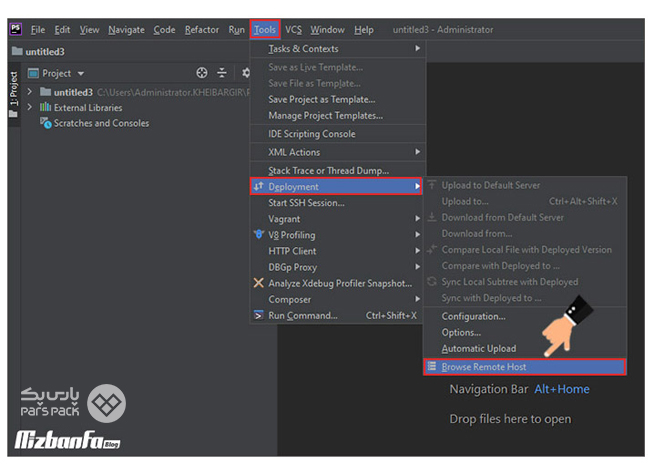
Task: Choose Manage Project Templates
Action: (338, 115)
